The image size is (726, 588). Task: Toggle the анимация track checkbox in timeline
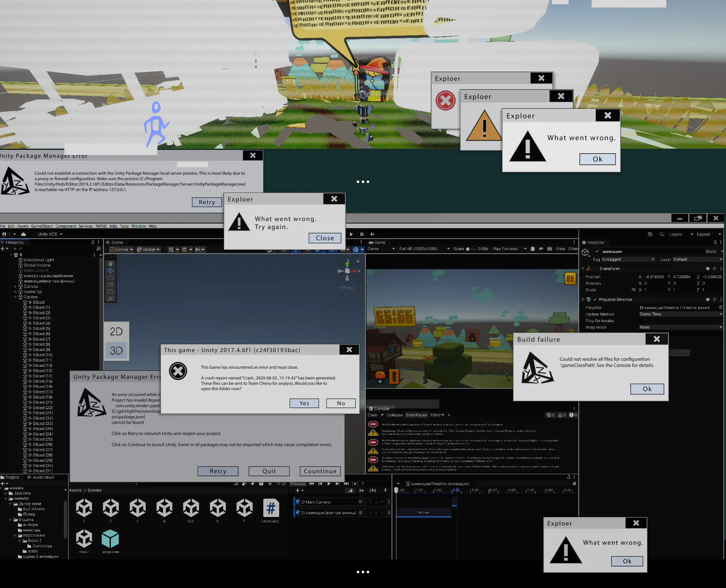coord(298,513)
